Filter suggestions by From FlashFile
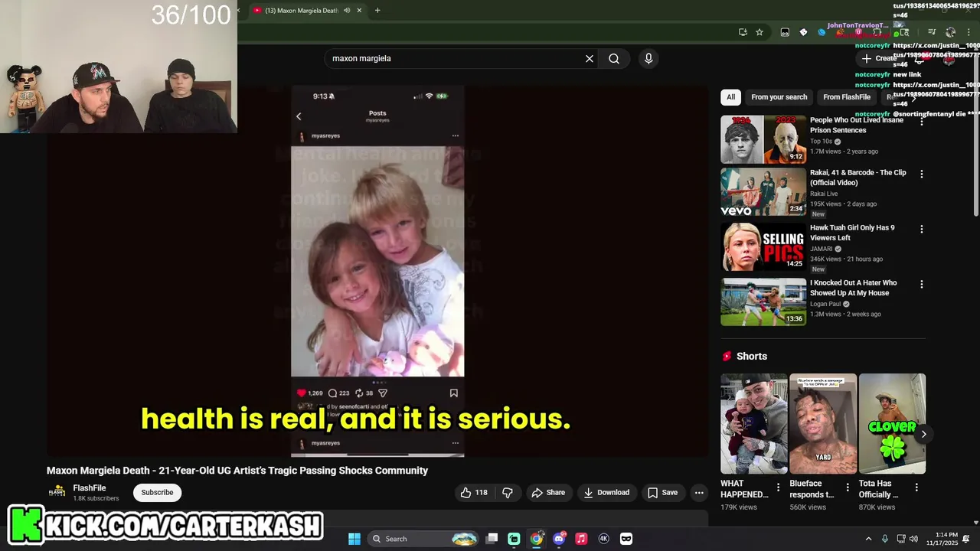 pos(847,97)
